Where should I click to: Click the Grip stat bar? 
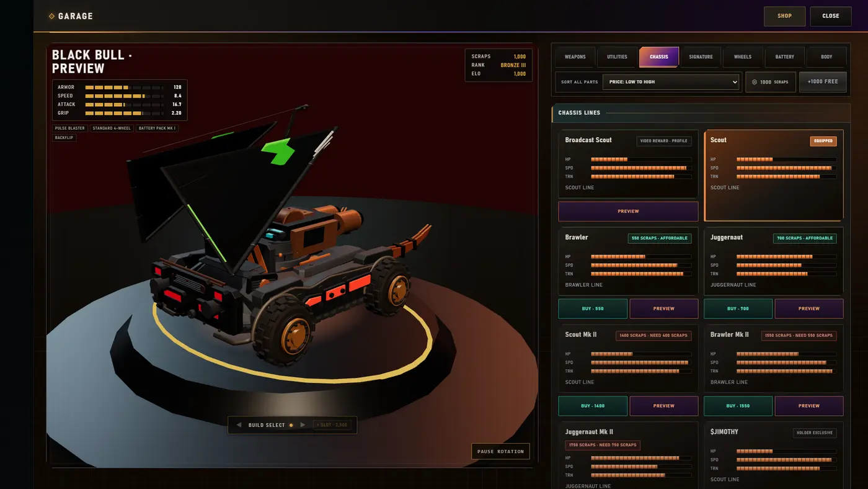pos(124,114)
